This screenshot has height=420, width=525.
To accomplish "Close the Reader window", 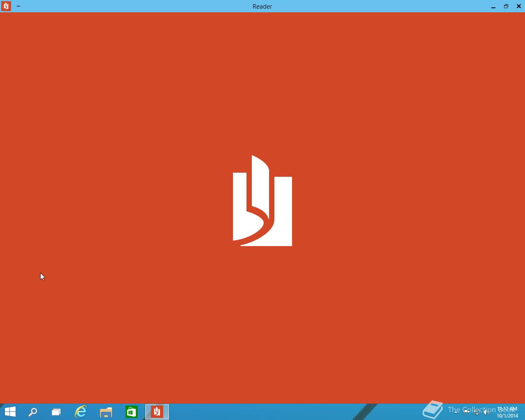I will click(519, 6).
